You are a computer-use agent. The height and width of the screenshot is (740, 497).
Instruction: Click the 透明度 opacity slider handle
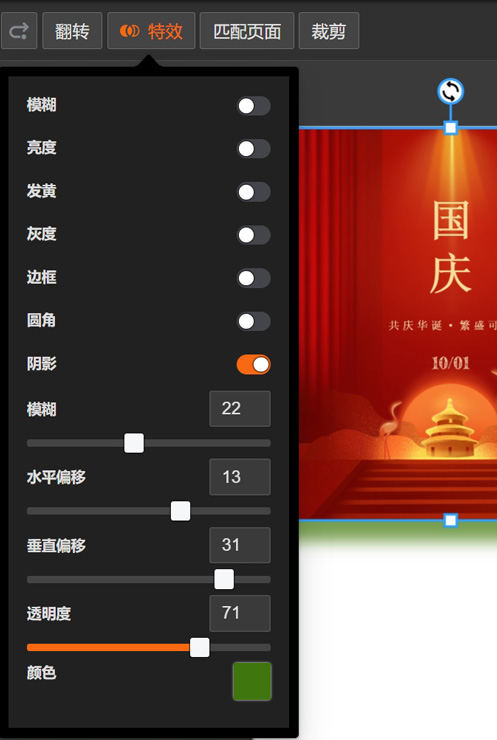coord(200,647)
